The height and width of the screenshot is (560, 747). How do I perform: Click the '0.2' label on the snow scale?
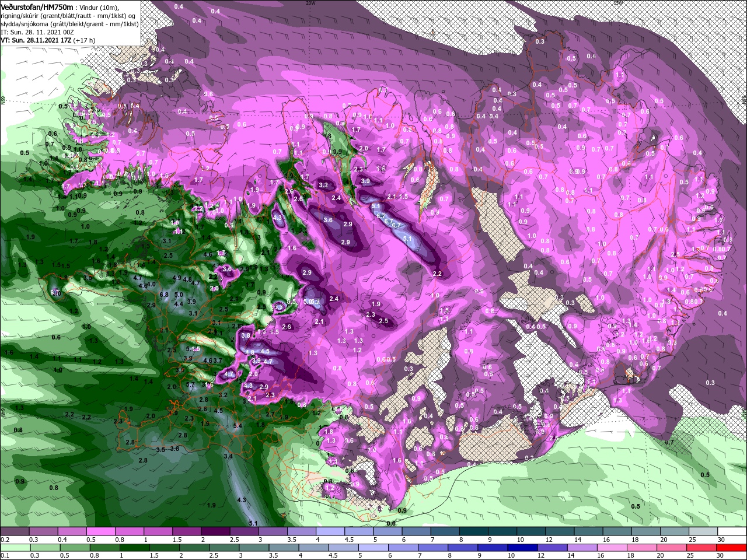(x=5, y=540)
